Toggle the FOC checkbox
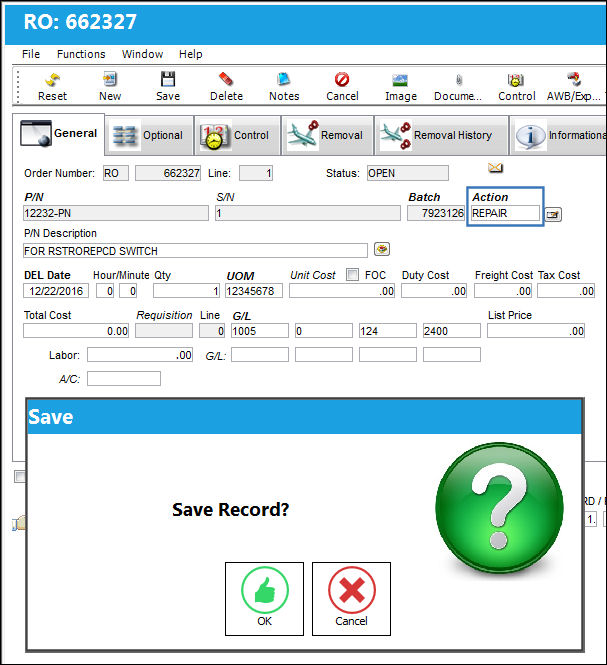The image size is (607, 665). pyautogui.click(x=352, y=275)
